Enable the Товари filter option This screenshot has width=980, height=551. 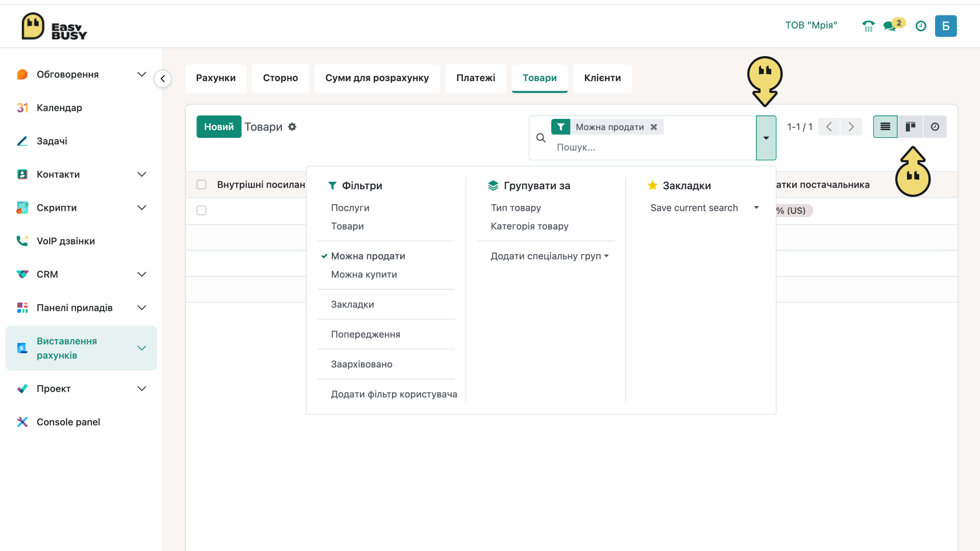(347, 226)
